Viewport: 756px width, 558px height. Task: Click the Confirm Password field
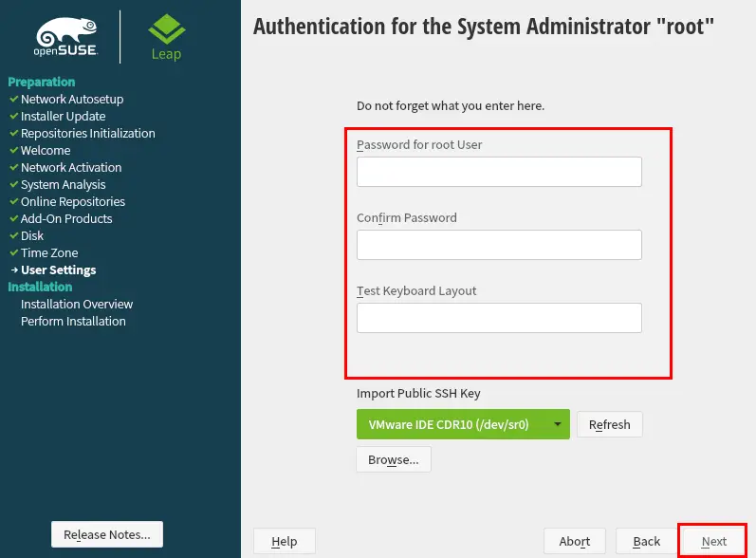click(499, 245)
